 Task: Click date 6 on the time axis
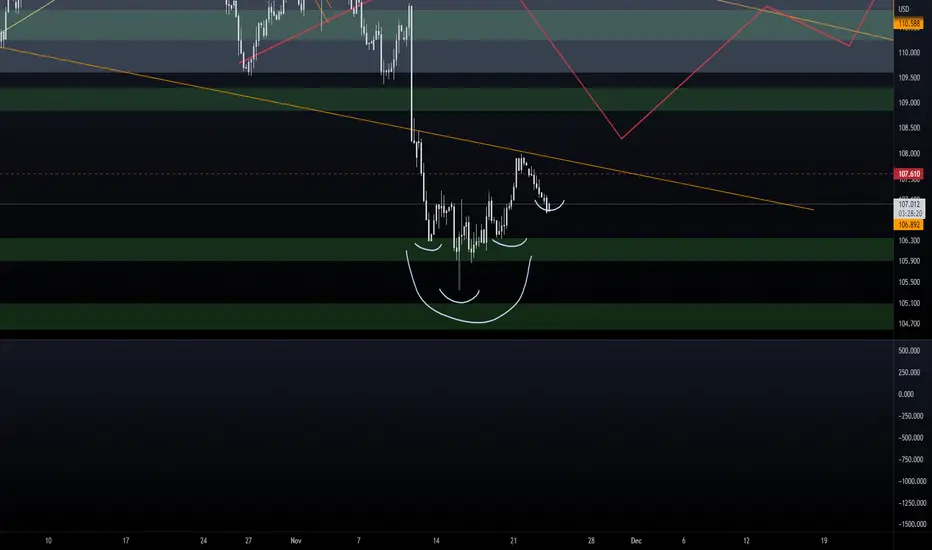coord(684,540)
